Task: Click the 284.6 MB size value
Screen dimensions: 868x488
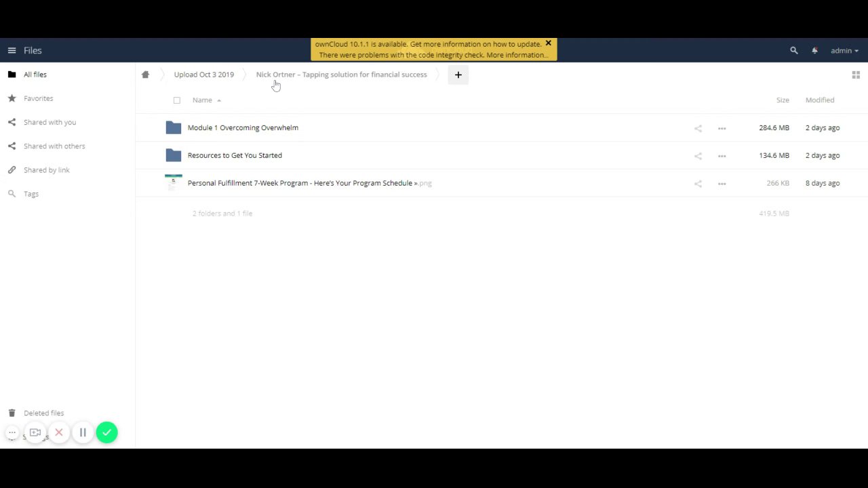Action: click(774, 127)
